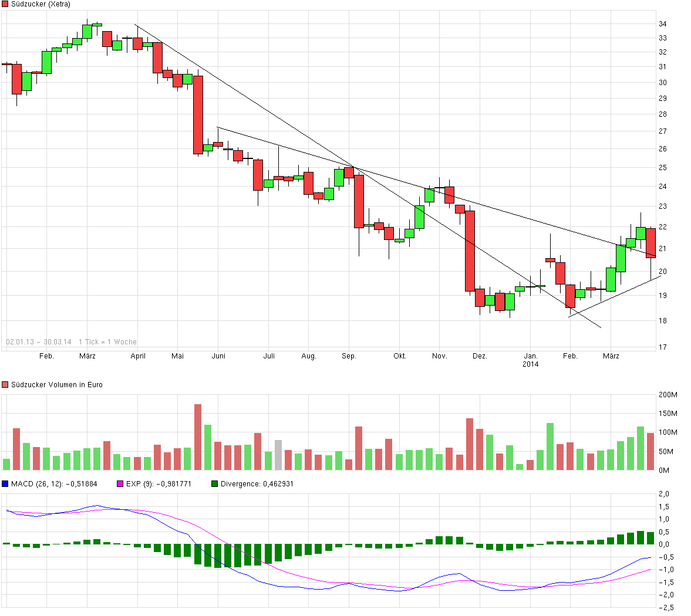Image resolution: width=691 pixels, height=616 pixels.
Task: Select the Südzucker (Xetra) chart title
Action: (41, 5)
